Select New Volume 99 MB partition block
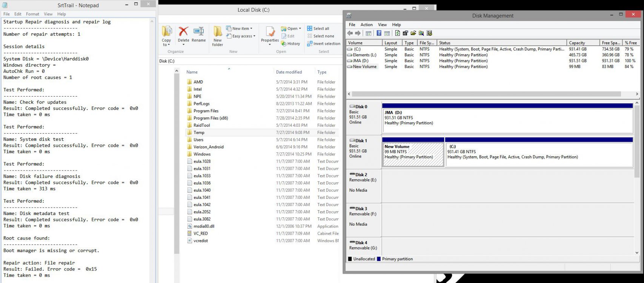 [x=413, y=152]
